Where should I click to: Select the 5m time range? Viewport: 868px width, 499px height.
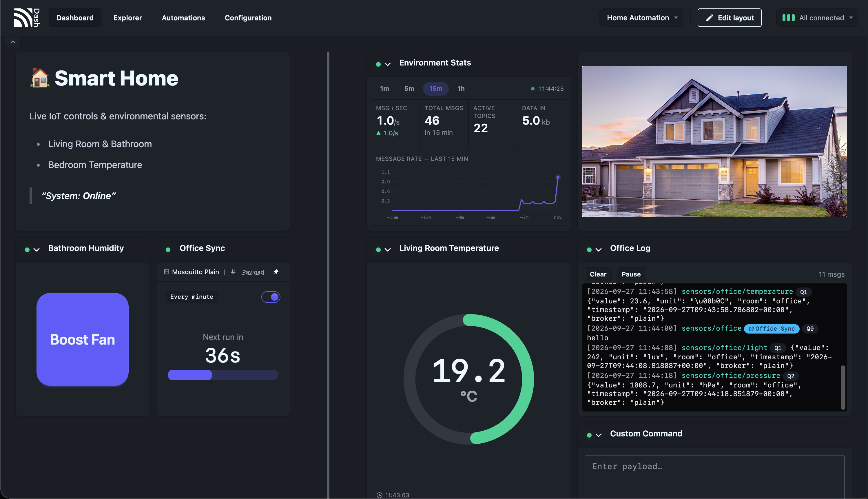pos(409,89)
